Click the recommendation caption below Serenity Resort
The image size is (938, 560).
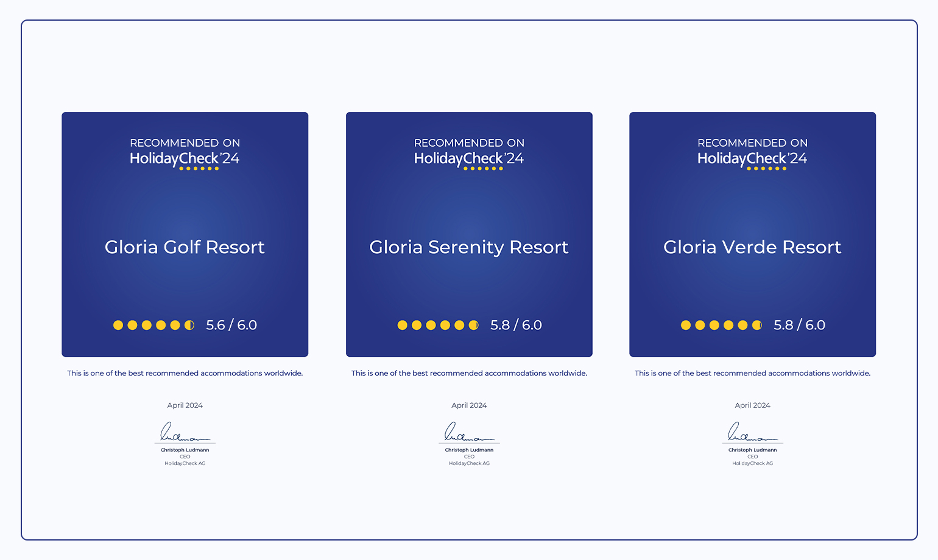(469, 373)
